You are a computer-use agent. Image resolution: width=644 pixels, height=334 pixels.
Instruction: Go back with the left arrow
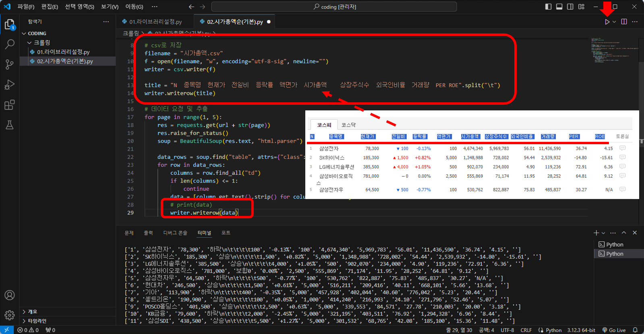pyautogui.click(x=191, y=7)
